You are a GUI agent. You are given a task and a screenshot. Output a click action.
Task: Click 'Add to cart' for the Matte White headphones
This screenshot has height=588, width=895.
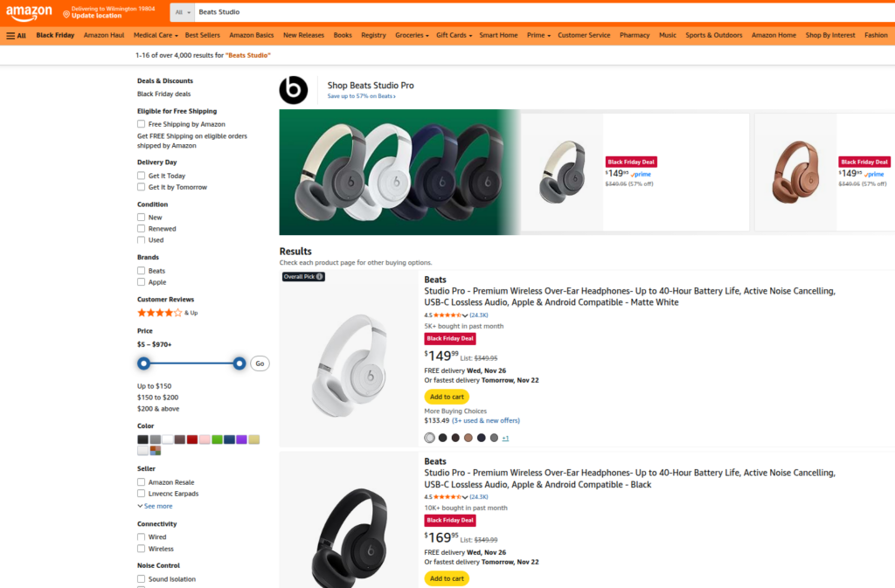(447, 396)
